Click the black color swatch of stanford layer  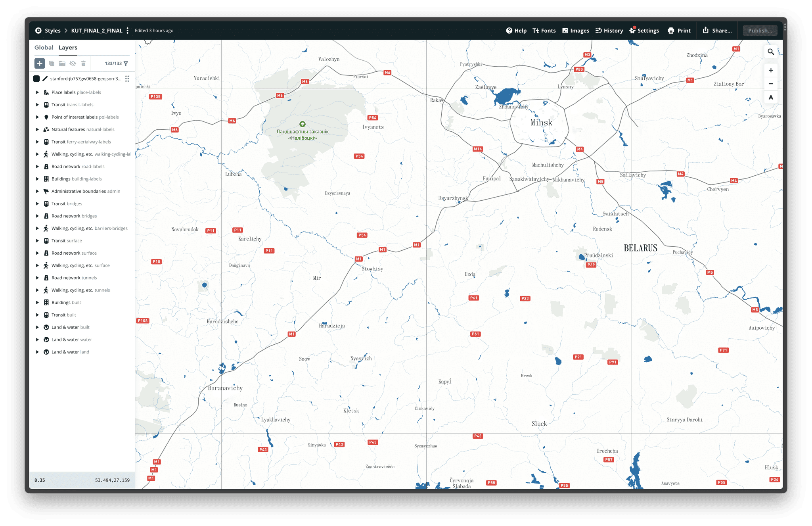pyautogui.click(x=36, y=79)
